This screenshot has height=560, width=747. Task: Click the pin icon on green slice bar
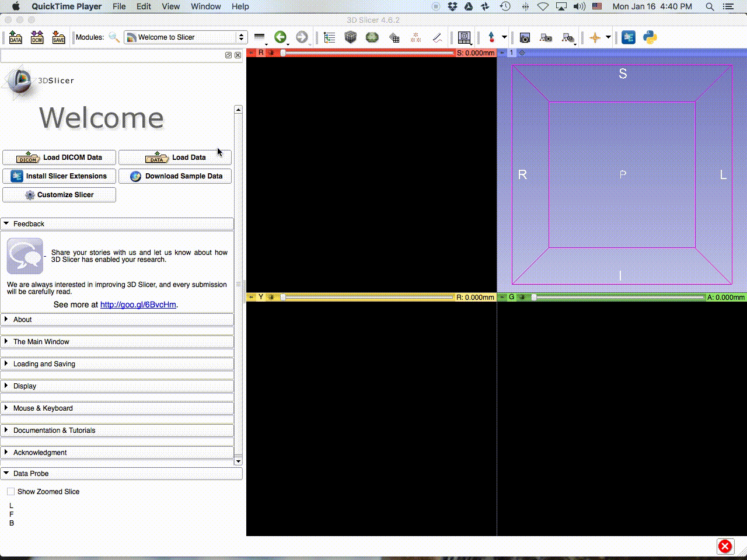[x=501, y=297]
